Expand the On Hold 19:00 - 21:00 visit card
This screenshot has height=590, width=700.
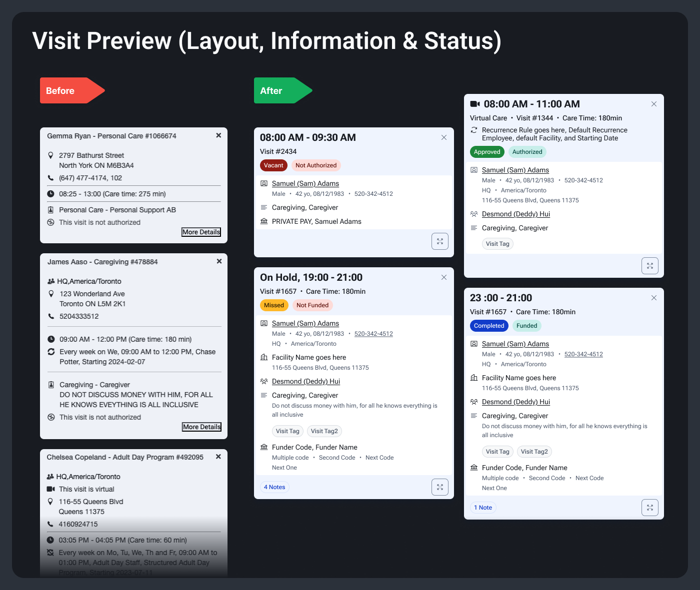(x=439, y=487)
